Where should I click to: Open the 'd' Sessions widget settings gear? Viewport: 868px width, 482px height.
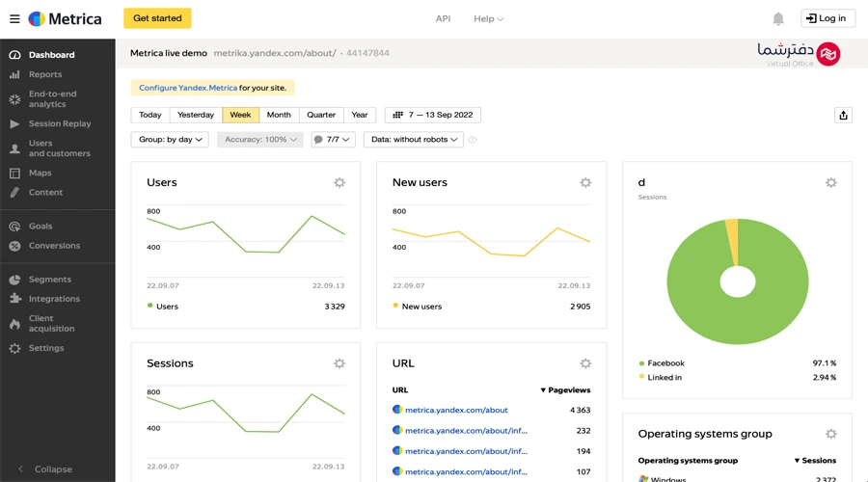[831, 182]
